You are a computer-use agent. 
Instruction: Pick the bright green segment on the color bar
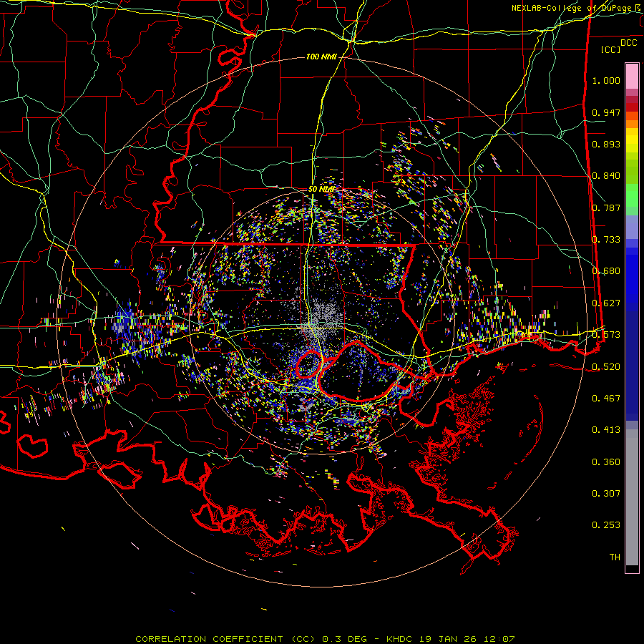(x=632, y=195)
